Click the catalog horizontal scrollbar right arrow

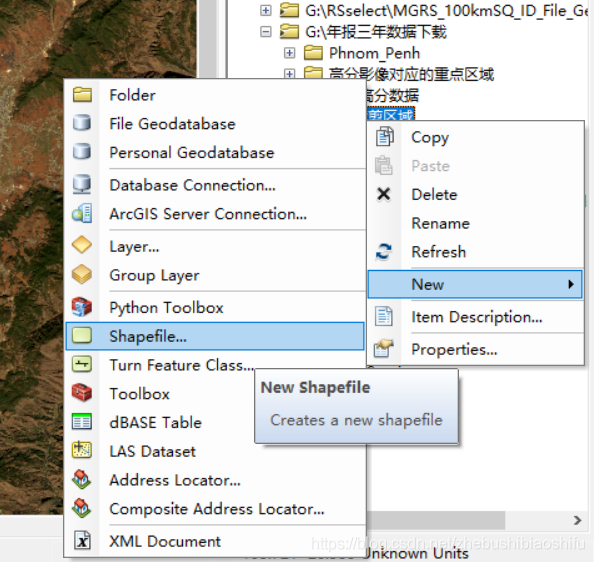coord(577,520)
